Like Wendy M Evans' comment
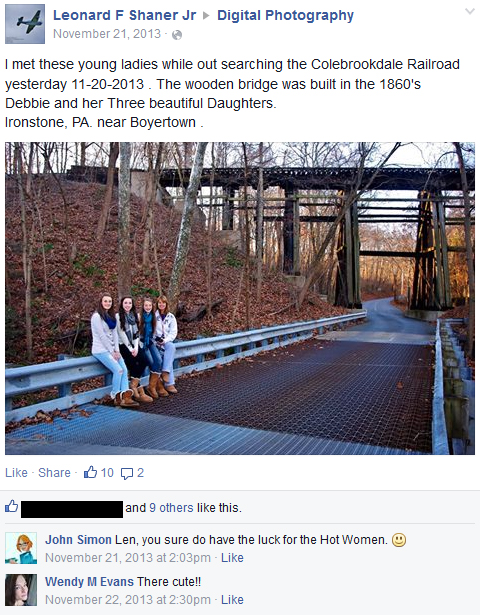Screen dimensions: 480x615 pos(232,600)
